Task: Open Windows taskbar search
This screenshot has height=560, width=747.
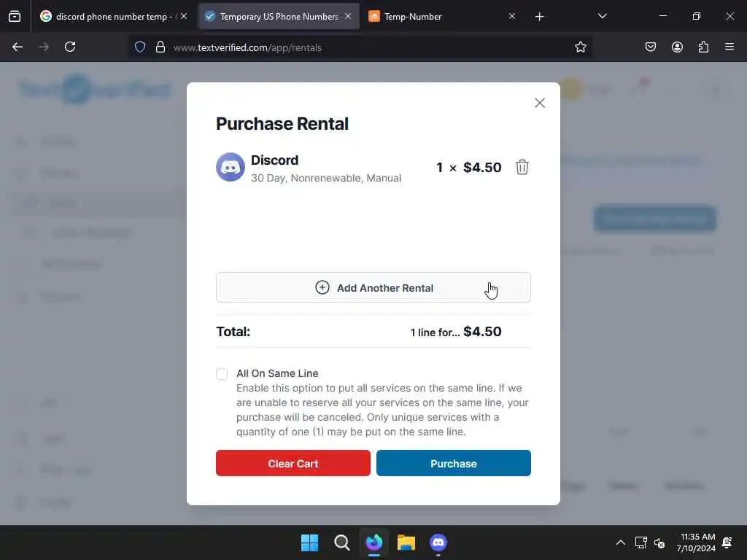Action: tap(341, 542)
